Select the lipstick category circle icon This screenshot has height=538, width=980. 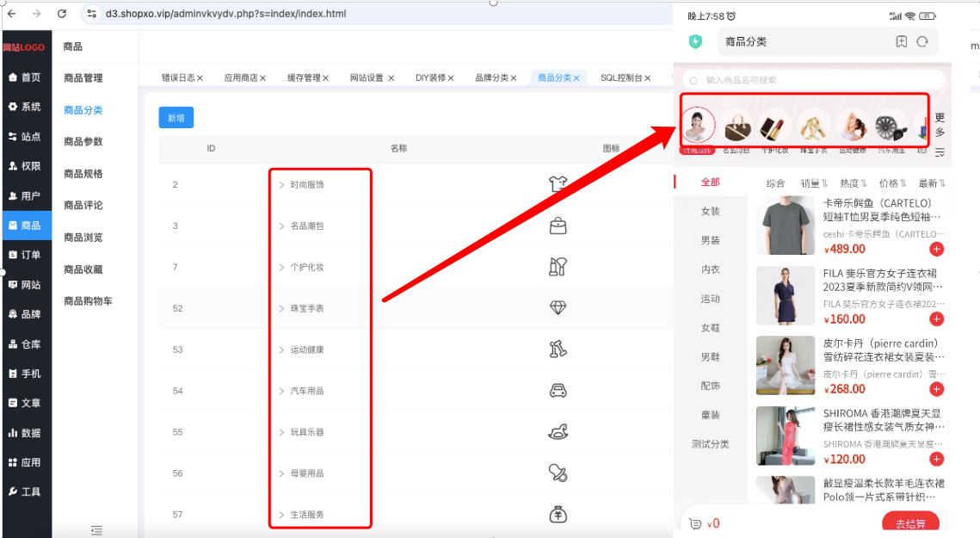click(775, 125)
